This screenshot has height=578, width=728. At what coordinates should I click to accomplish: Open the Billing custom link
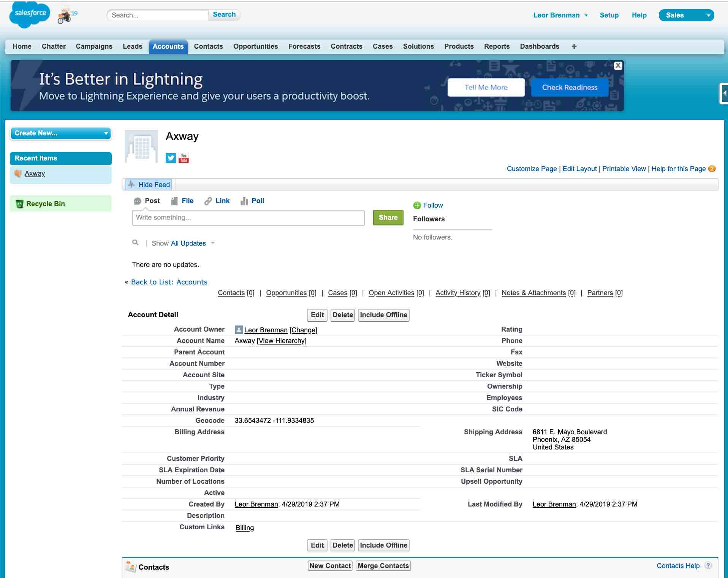click(245, 528)
